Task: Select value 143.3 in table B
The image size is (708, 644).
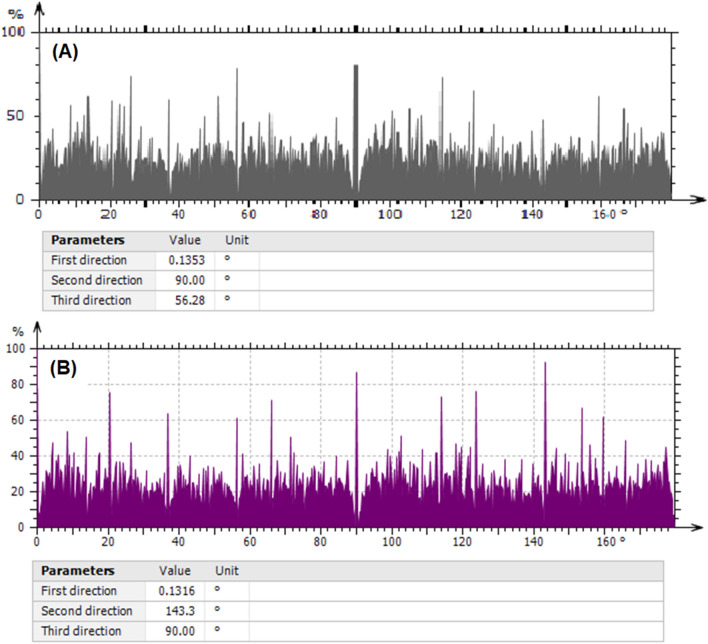Action: pos(180,611)
